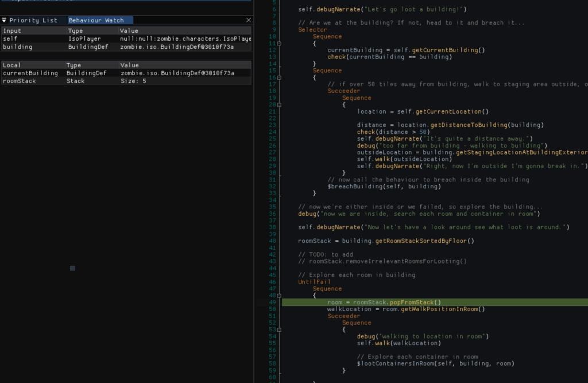Click the 'Size: 5' value of roomStack
Screen dimensions: 588x383
(133, 81)
